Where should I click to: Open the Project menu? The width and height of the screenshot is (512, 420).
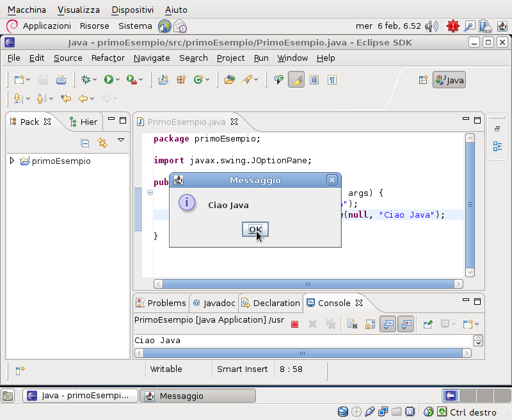pyautogui.click(x=230, y=58)
